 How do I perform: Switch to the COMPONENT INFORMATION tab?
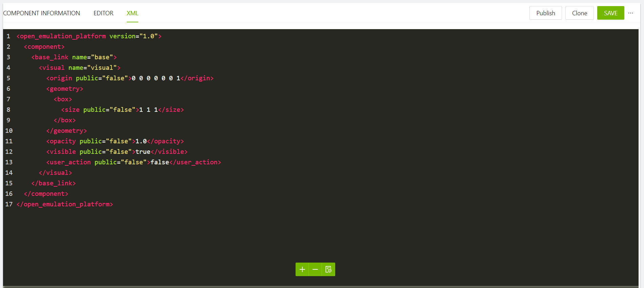coord(42,13)
